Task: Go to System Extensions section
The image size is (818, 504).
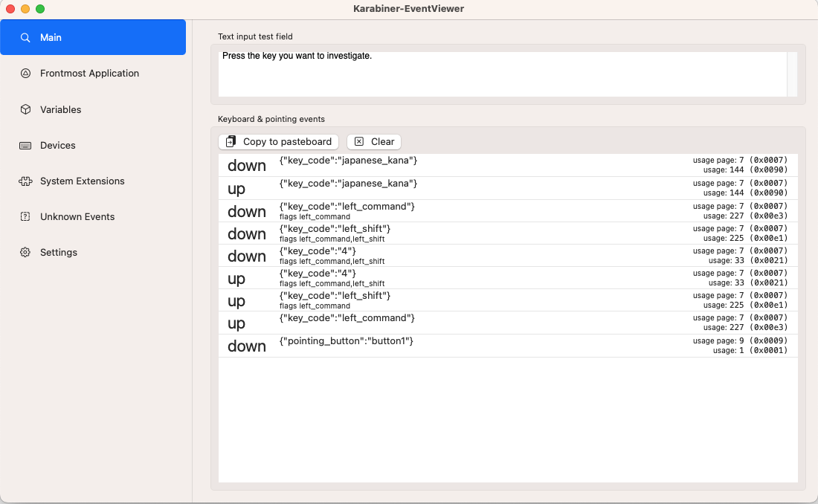Action: point(93,181)
